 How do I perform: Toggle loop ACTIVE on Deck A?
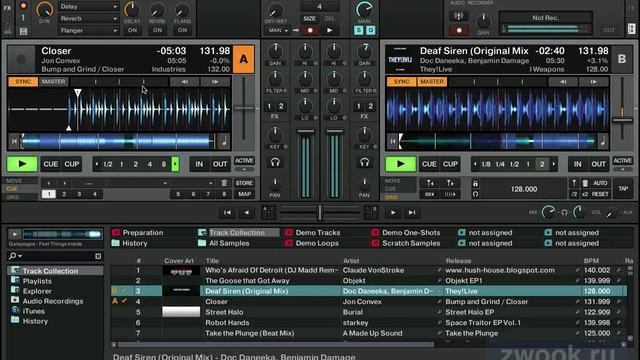244,161
